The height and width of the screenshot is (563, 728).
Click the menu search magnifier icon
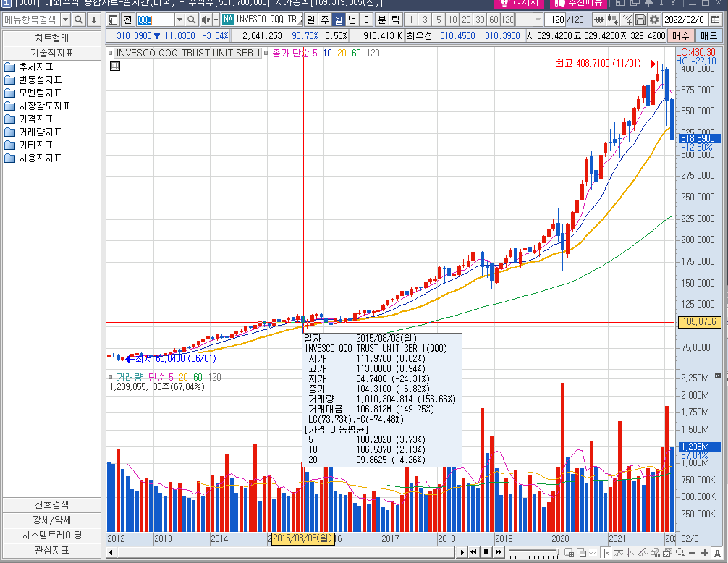coord(79,20)
